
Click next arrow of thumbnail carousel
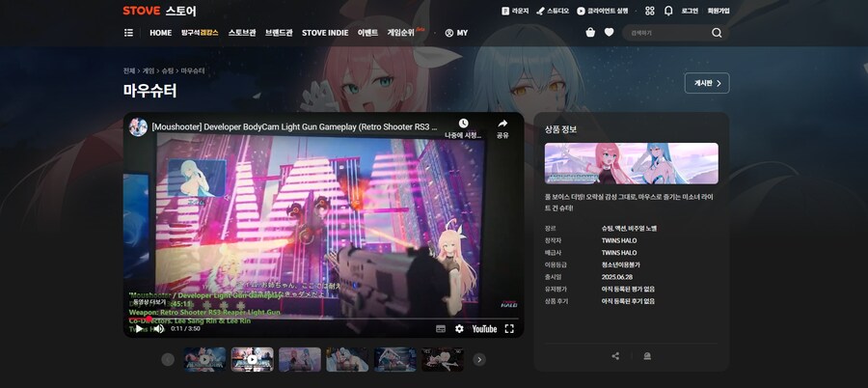click(x=479, y=360)
